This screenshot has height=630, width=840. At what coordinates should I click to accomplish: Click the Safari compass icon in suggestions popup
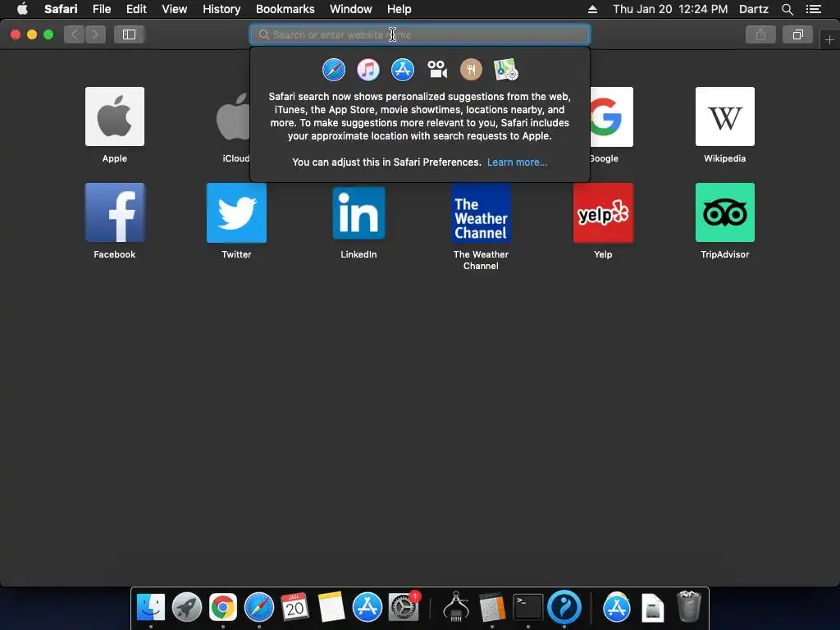334,70
